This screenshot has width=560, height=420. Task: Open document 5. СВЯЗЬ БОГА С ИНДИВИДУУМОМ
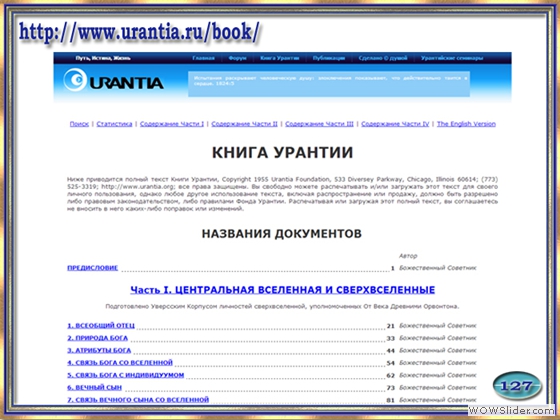[x=126, y=375]
